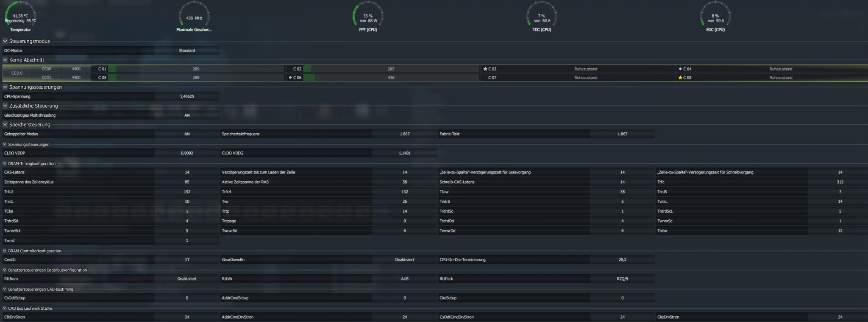
Task: Click the CkeSetup value 0
Action: click(622, 298)
